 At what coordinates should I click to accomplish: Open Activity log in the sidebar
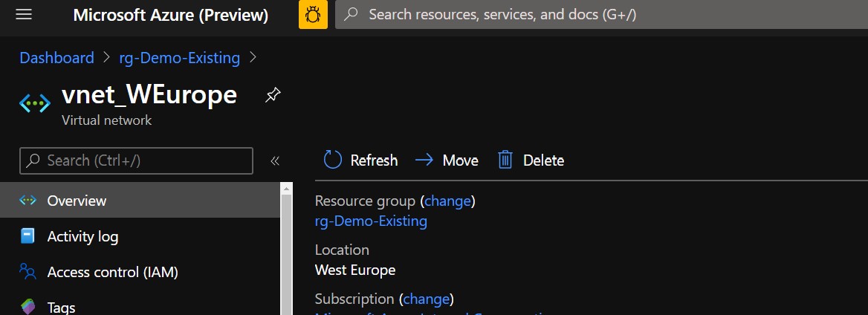coord(140,236)
